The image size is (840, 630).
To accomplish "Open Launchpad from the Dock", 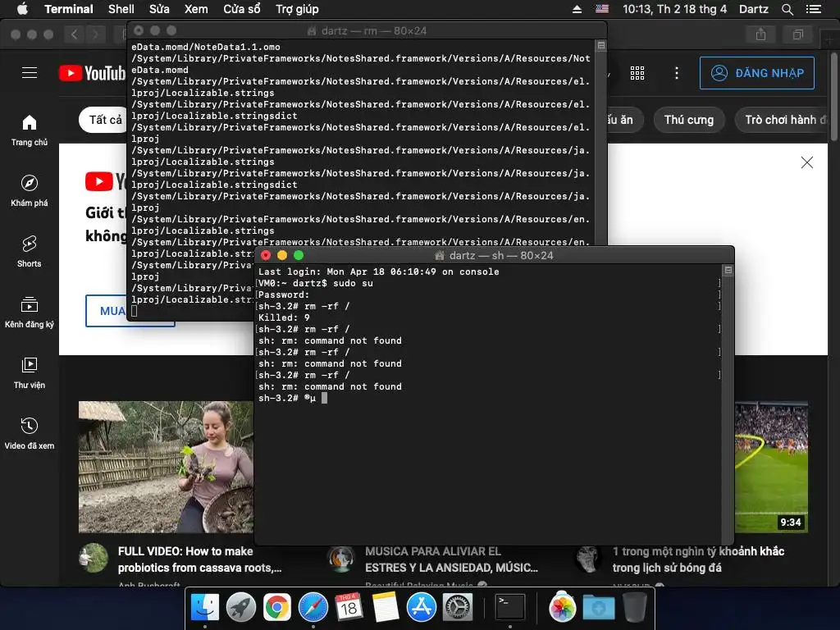I will tap(240, 608).
